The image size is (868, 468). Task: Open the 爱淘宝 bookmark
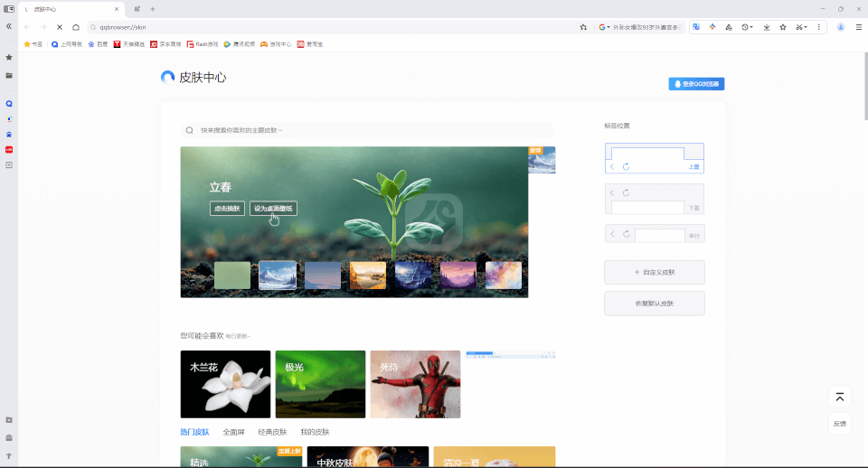tap(310, 44)
